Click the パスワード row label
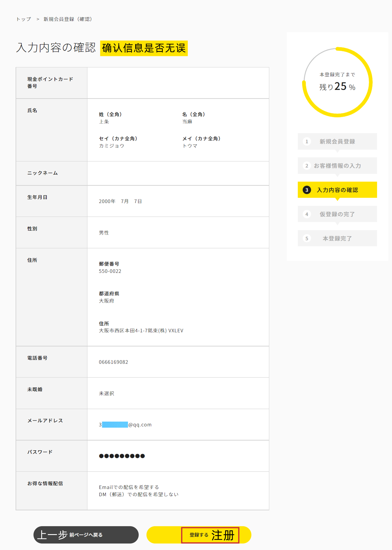 (40, 452)
